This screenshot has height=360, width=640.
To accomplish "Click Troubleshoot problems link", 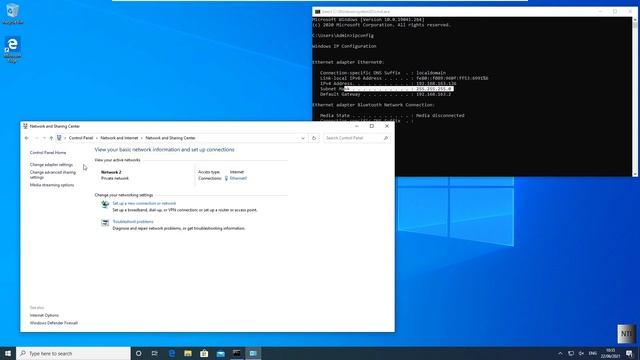I will [x=133, y=222].
